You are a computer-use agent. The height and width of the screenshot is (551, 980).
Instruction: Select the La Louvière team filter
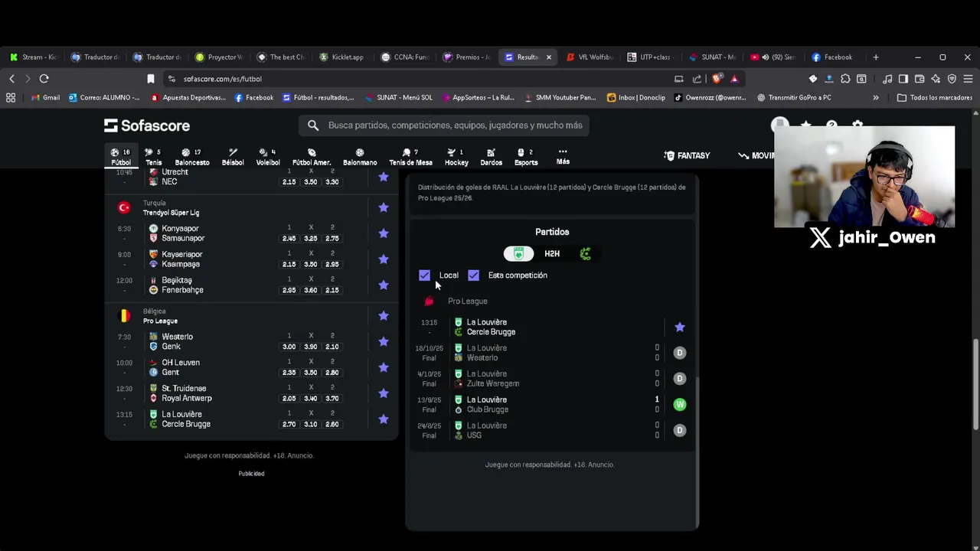point(518,254)
